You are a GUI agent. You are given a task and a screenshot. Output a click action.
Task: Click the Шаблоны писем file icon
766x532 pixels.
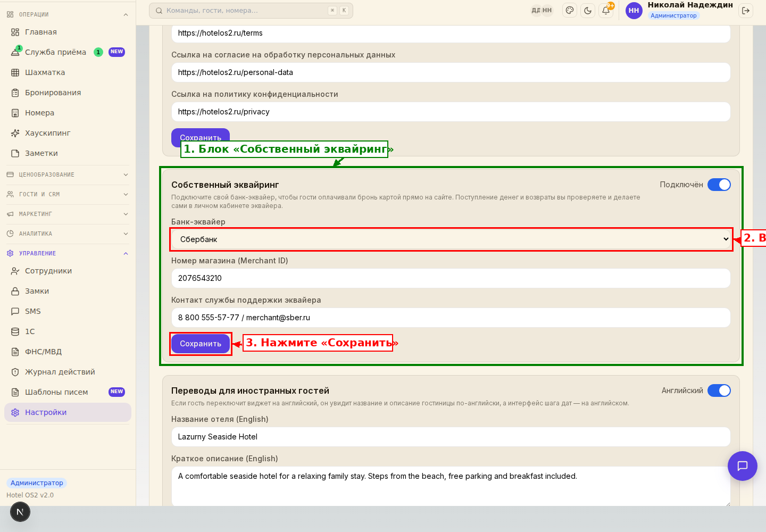[15, 392]
